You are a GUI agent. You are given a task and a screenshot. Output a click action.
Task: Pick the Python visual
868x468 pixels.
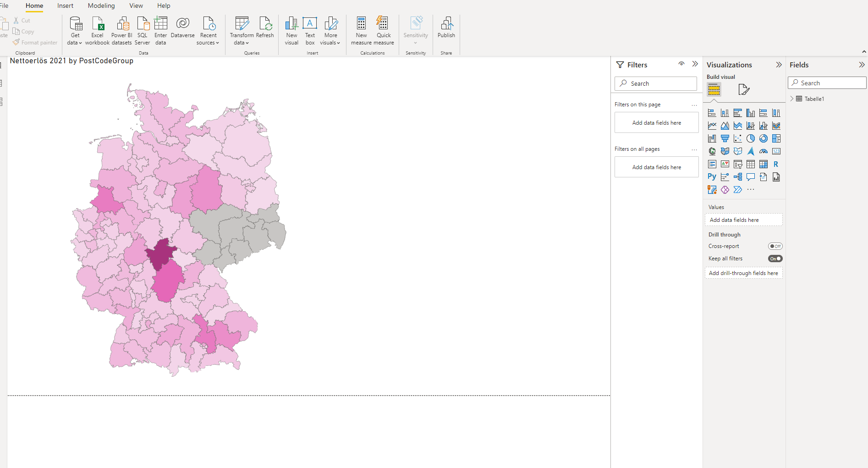pos(712,176)
